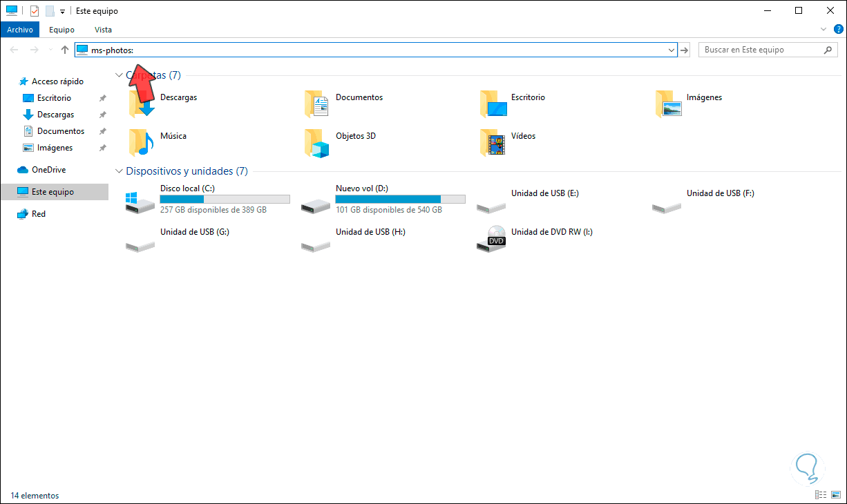Screen dimensions: 847x504
Task: Select the Unidad de DVD RW (I:) icon
Action: (492, 238)
